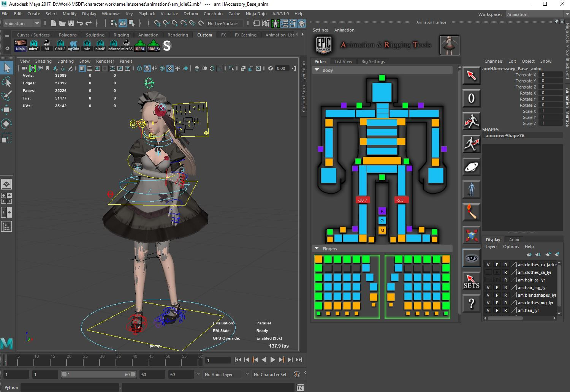This screenshot has width=570, height=392.
Task: Click the current frame number field
Action: (218, 360)
